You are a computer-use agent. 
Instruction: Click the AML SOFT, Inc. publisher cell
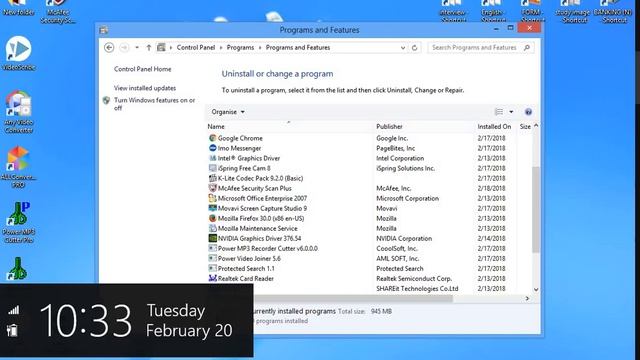(x=398, y=258)
